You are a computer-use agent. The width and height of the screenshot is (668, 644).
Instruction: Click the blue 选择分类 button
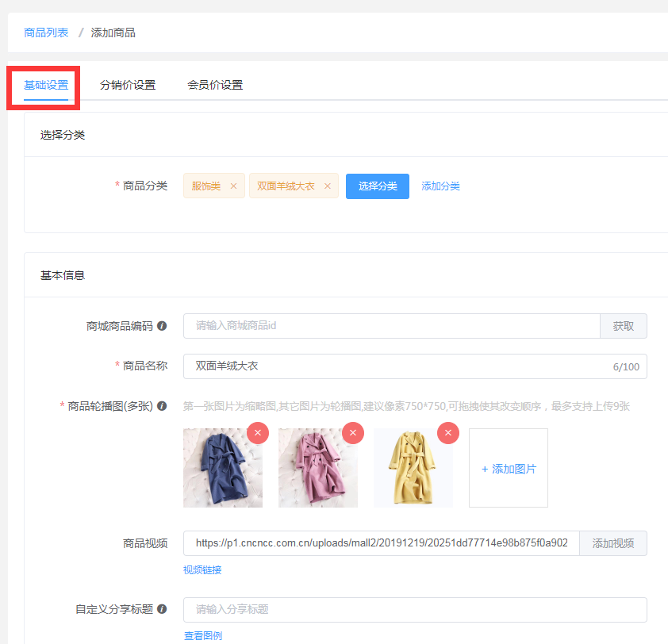point(378,186)
